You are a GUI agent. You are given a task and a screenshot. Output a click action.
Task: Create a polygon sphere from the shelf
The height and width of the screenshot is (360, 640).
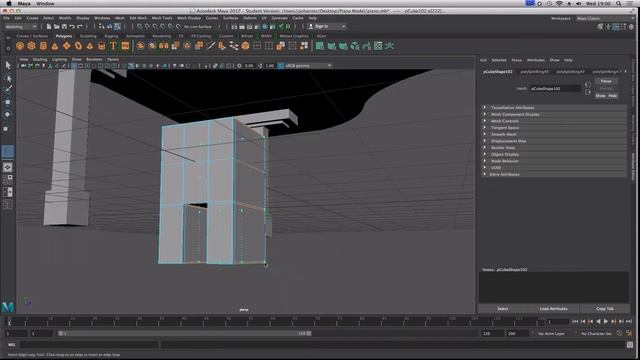click(x=20, y=46)
